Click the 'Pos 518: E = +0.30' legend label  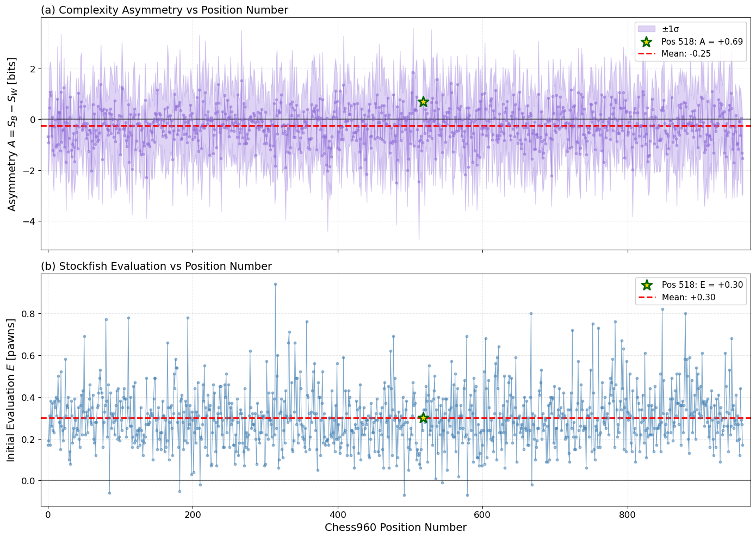point(702,285)
